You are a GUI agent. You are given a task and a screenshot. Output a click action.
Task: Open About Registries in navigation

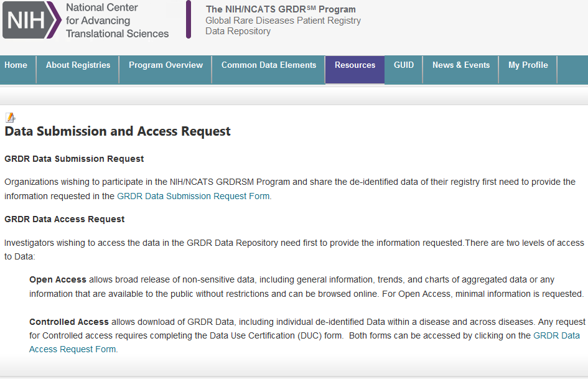coord(78,65)
